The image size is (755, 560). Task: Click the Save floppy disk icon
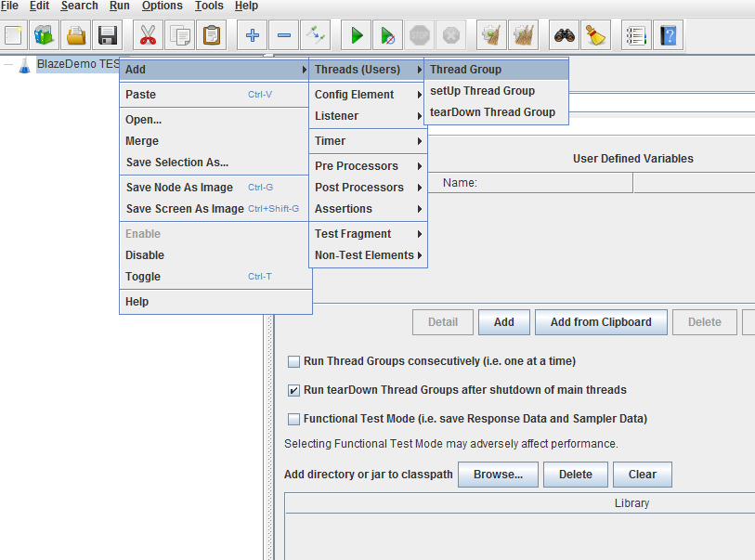(x=107, y=36)
